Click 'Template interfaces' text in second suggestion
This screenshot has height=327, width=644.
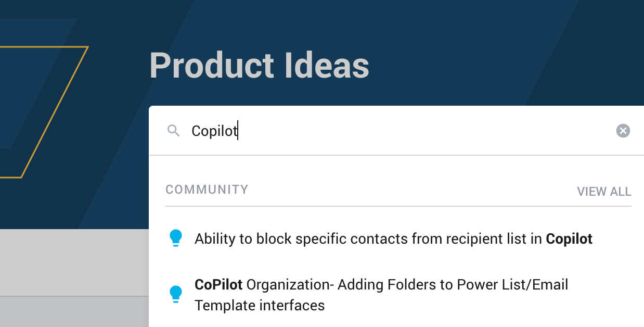(x=260, y=305)
